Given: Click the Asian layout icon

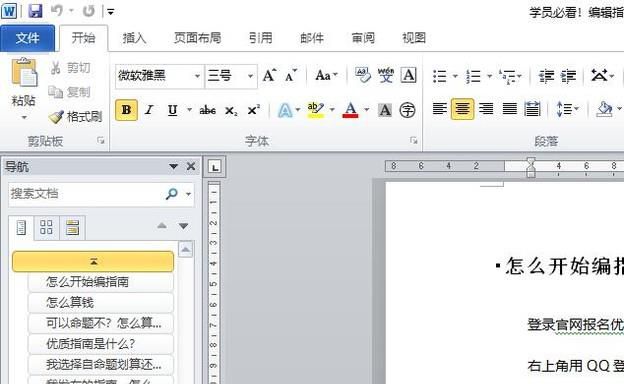Looking at the screenshot, I should (599, 76).
